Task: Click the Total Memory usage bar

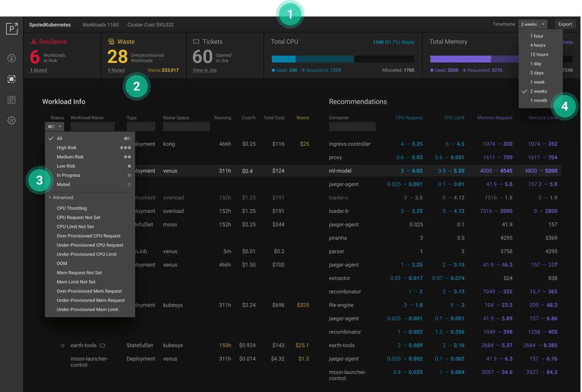Action: 501,59
